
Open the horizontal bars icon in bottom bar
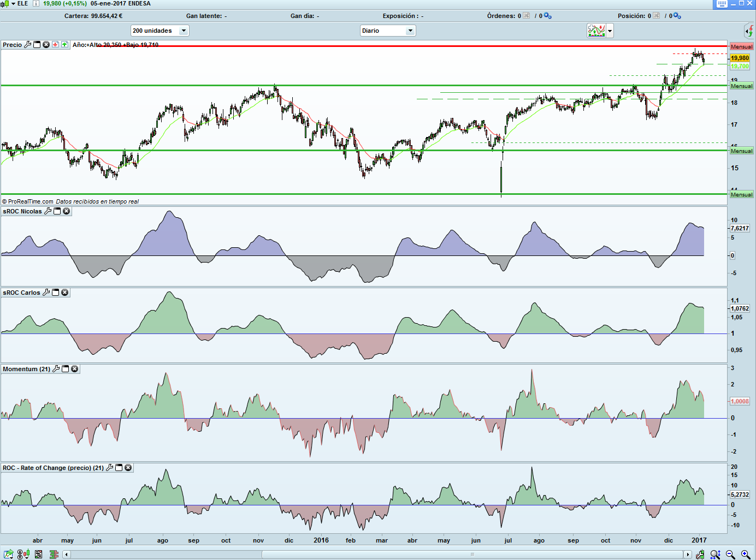pyautogui.click(x=54, y=555)
